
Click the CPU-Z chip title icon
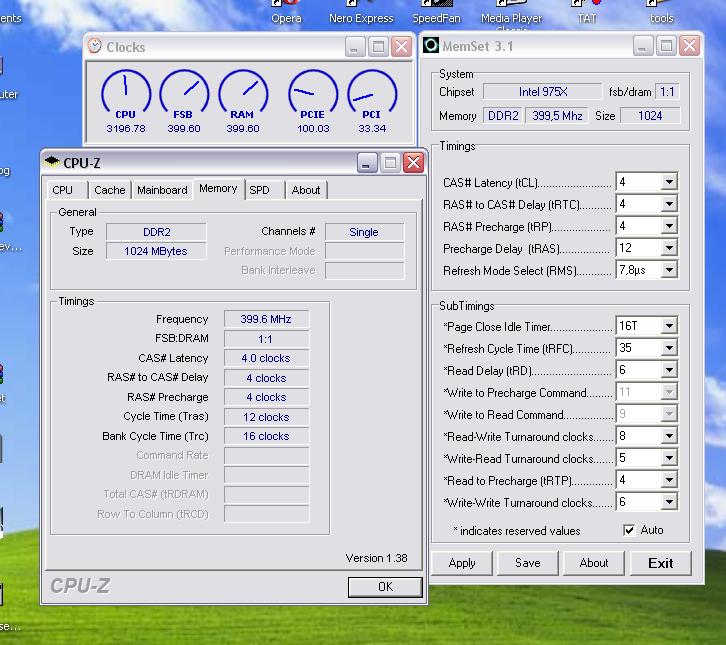[52, 161]
